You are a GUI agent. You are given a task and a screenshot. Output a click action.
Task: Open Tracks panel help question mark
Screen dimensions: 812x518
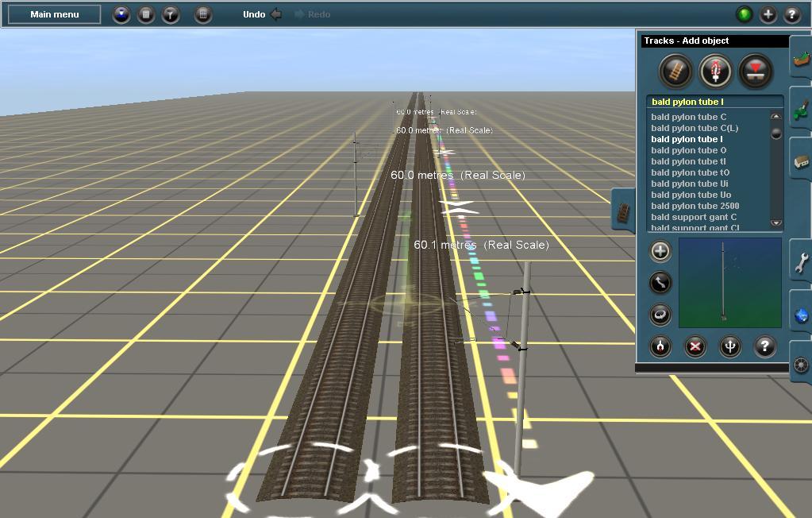pyautogui.click(x=765, y=346)
